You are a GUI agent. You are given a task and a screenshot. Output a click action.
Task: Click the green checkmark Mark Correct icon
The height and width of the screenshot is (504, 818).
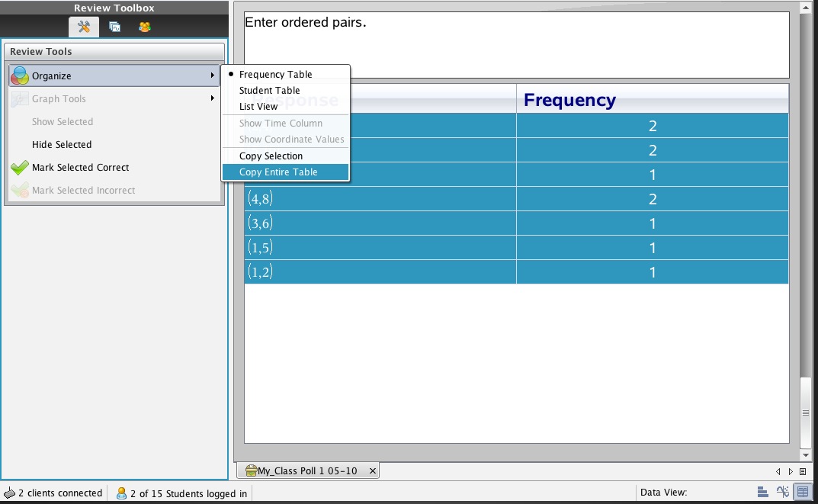coord(20,168)
